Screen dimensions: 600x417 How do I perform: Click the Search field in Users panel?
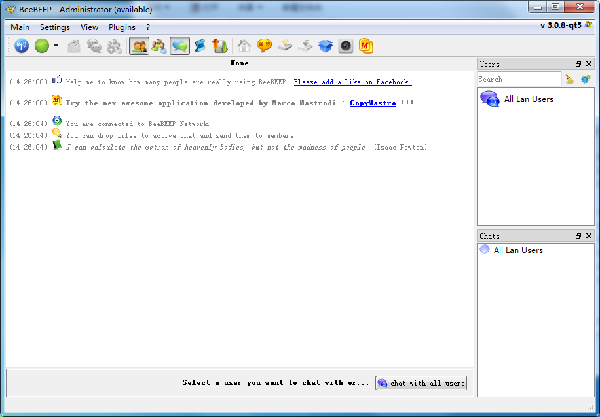pyautogui.click(x=517, y=79)
